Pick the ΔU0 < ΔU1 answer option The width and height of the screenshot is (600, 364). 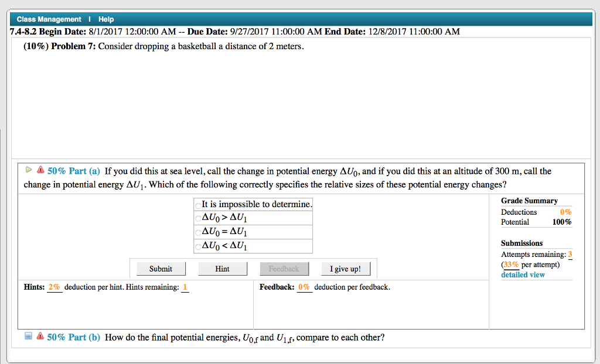tap(198, 246)
